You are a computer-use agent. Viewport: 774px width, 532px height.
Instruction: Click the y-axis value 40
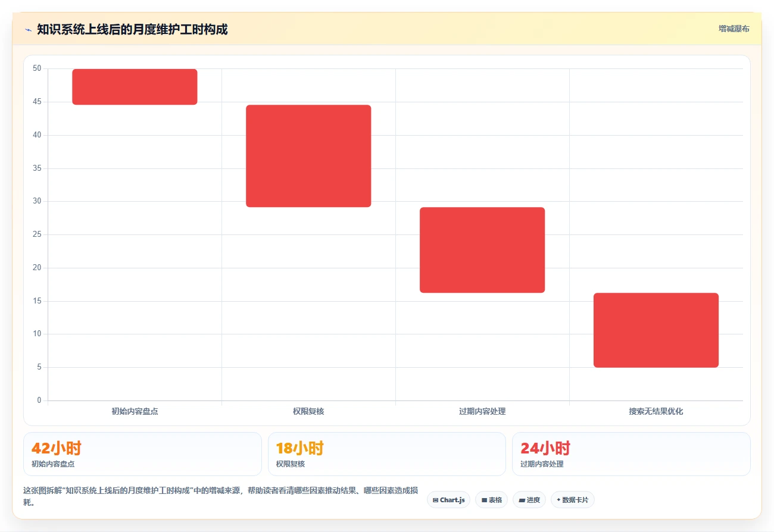[x=37, y=135]
